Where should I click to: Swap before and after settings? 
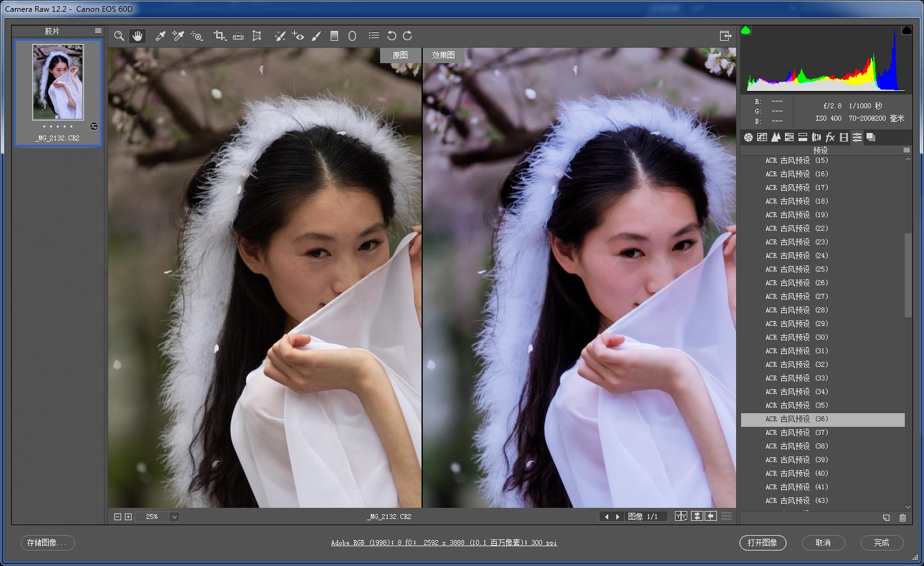697,516
